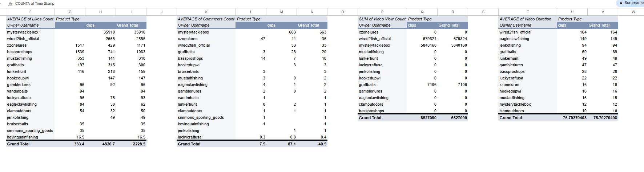644x172 pixels.
Task: Select column S header
Action: pyautogui.click(x=483, y=12)
